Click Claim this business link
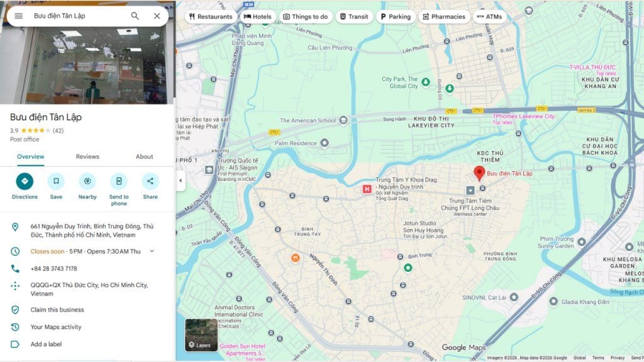This screenshot has width=644, height=362. [x=57, y=310]
